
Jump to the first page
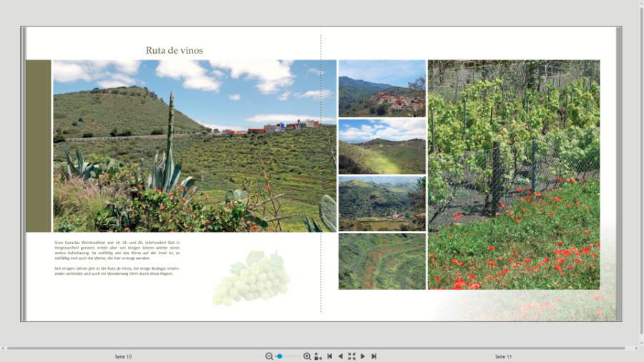tap(329, 356)
